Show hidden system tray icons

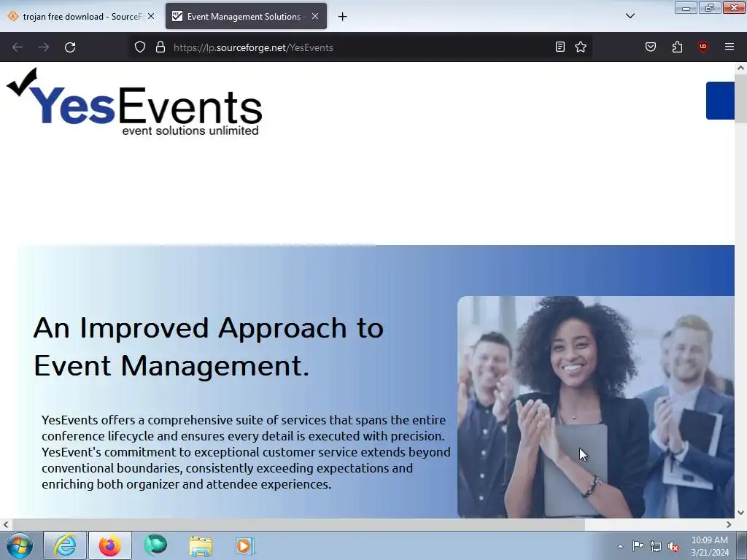pos(620,546)
